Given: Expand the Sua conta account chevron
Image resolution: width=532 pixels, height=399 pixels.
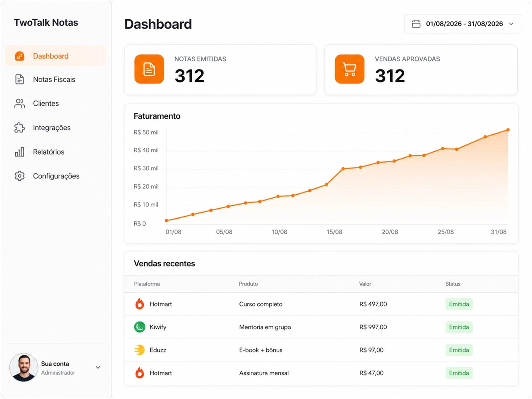Looking at the screenshot, I should 98,367.
